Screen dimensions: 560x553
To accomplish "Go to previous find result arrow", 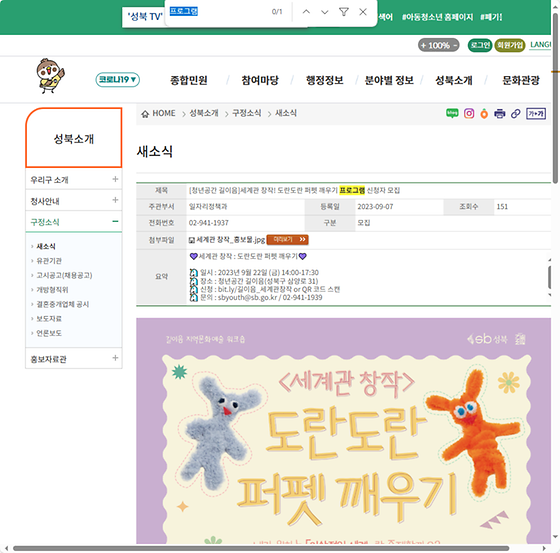I will tap(306, 12).
